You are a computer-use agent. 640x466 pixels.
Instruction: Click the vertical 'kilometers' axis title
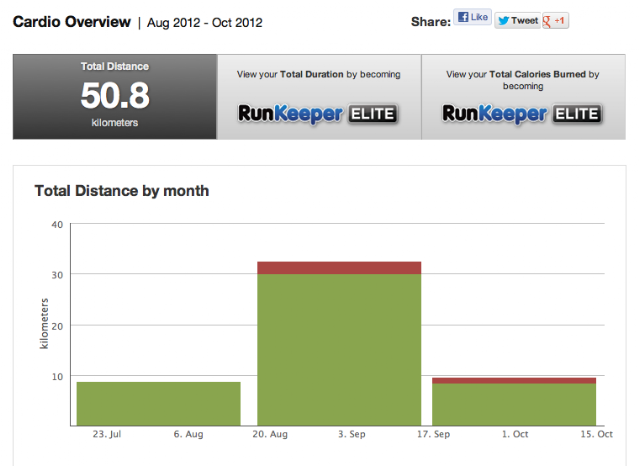click(x=44, y=324)
